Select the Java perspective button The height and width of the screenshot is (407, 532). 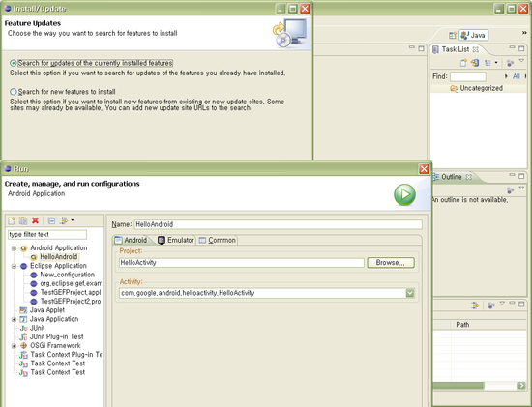pyautogui.click(x=474, y=35)
